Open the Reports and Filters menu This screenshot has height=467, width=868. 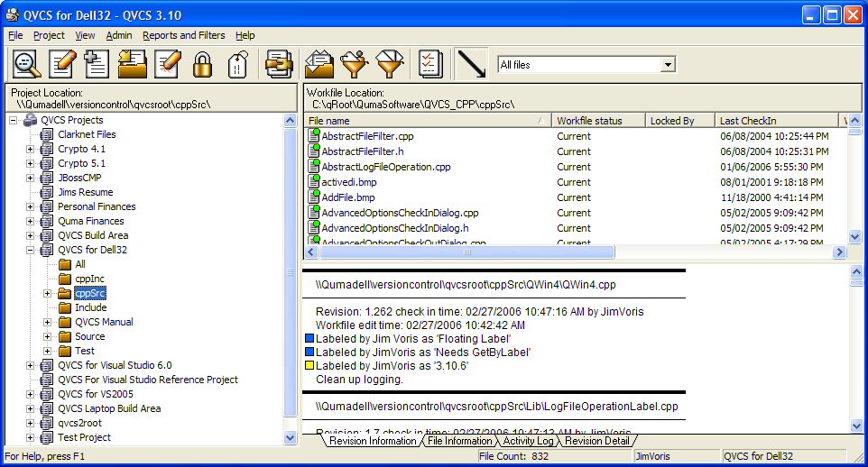coord(184,35)
